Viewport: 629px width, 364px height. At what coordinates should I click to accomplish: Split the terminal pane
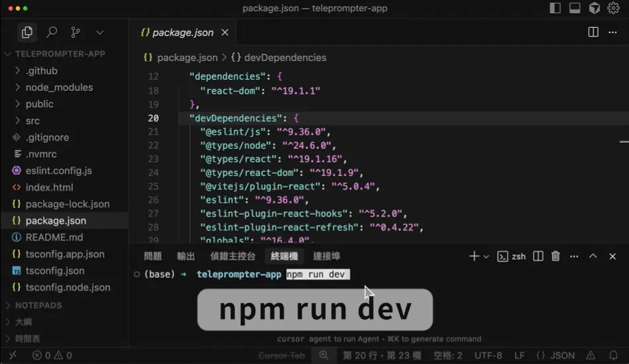(538, 256)
